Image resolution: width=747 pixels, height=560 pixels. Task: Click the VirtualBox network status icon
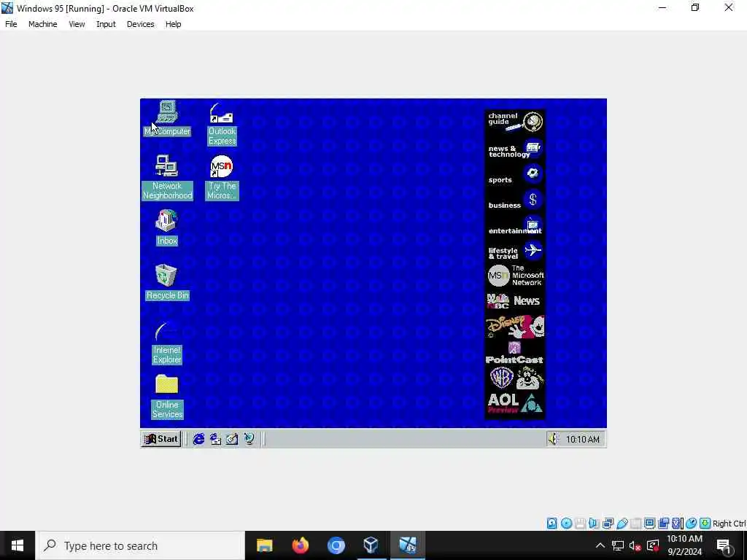click(x=608, y=524)
